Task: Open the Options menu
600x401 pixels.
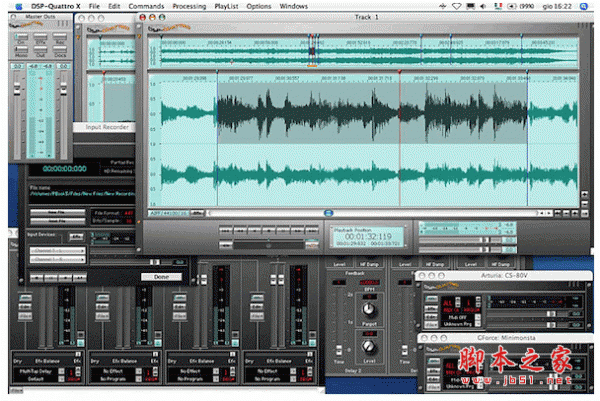Action: (x=259, y=6)
